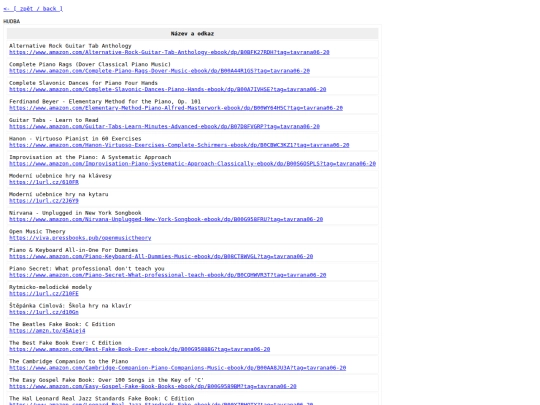Open 1url.cz link under Moderní učebnice kytaru
Image resolution: width=540 pixels, height=405 pixels.
coord(44,201)
